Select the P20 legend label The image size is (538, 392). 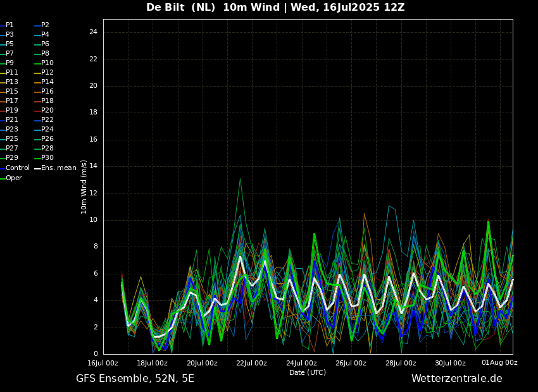point(47,111)
